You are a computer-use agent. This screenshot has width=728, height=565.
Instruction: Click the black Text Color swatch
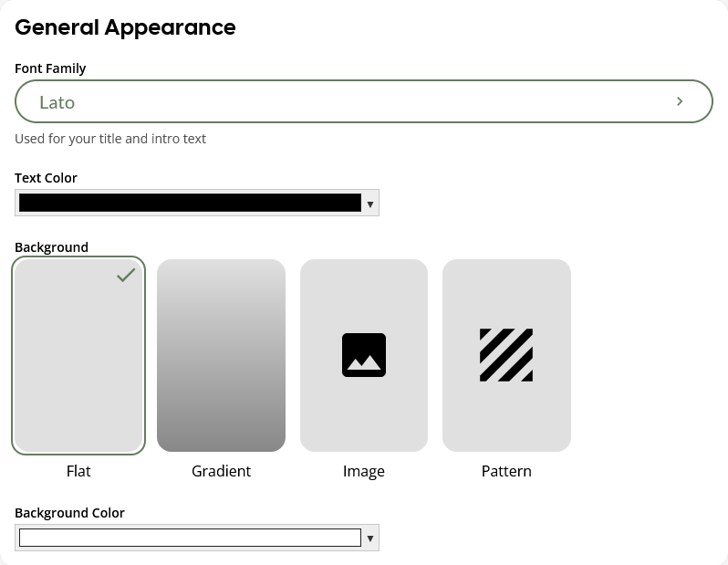[x=190, y=203]
